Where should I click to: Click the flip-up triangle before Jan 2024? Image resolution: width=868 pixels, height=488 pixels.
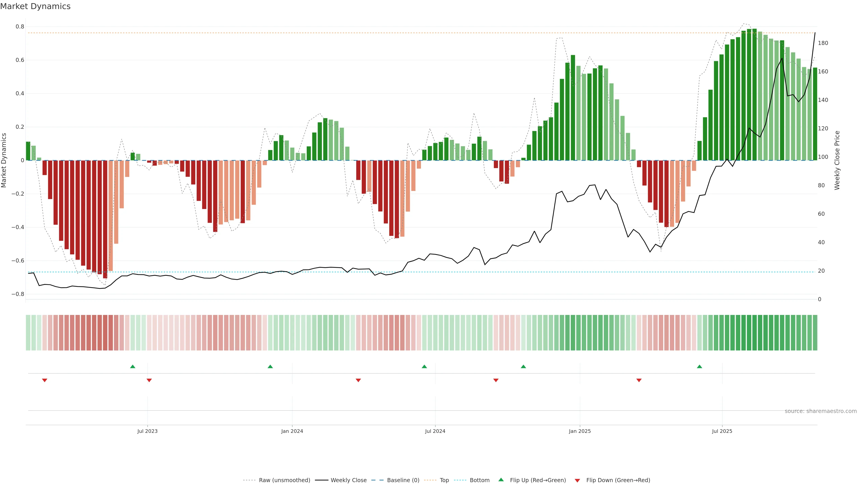(x=270, y=366)
